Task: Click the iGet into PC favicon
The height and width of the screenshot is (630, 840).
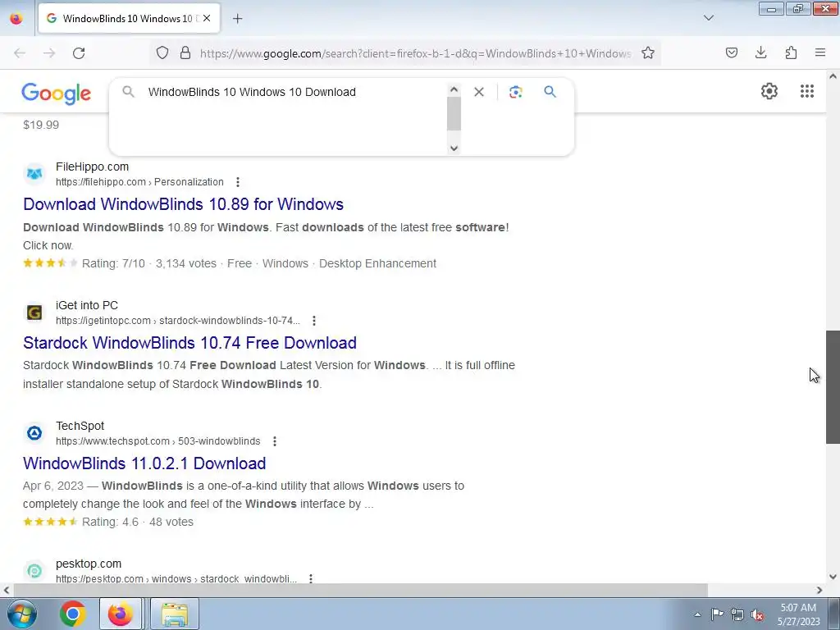Action: coord(34,313)
